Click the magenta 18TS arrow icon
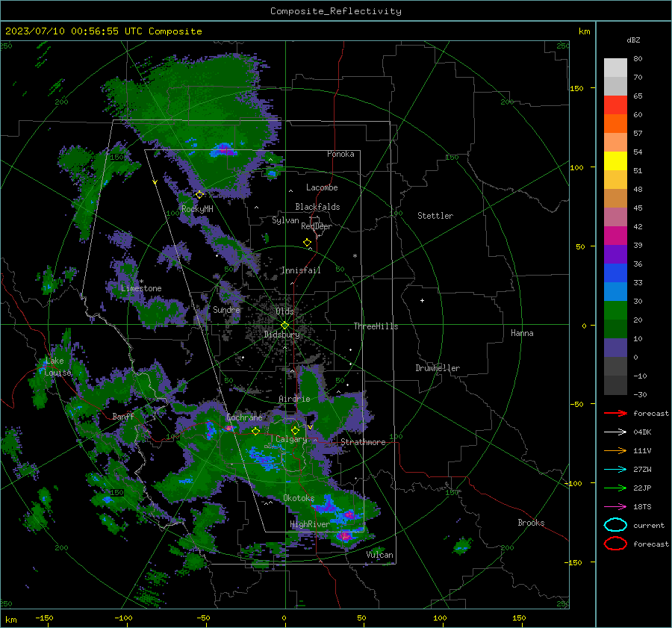 (615, 507)
